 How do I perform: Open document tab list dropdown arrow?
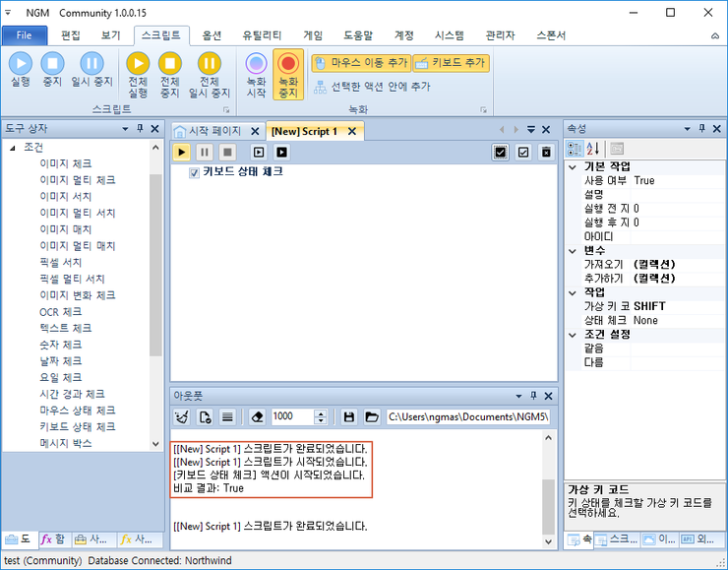(531, 130)
